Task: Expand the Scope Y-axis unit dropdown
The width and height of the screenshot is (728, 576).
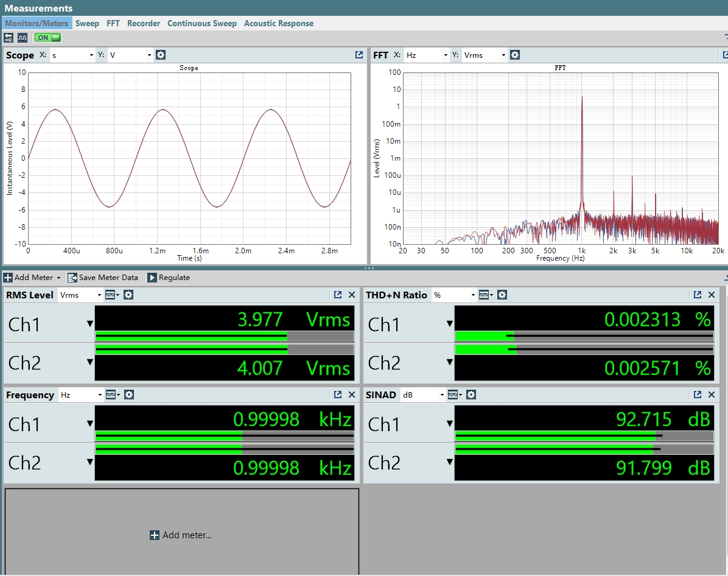Action: point(131,55)
